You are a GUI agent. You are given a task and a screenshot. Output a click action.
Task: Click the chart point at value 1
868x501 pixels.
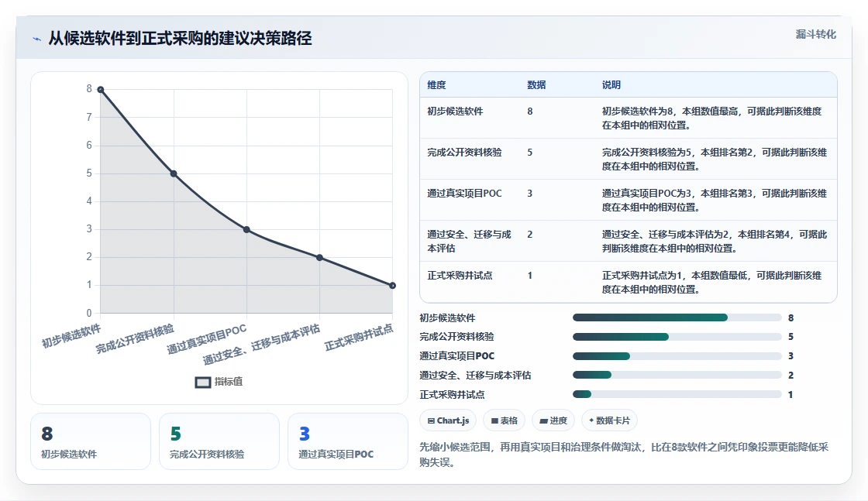point(392,285)
